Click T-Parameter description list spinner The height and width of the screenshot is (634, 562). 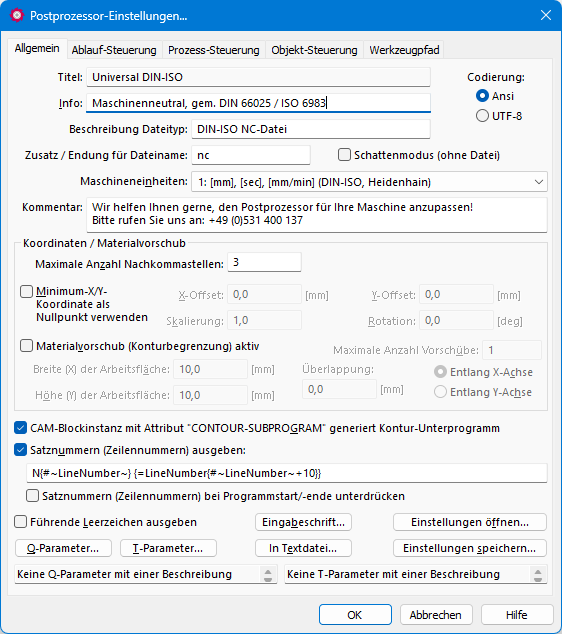(538, 575)
